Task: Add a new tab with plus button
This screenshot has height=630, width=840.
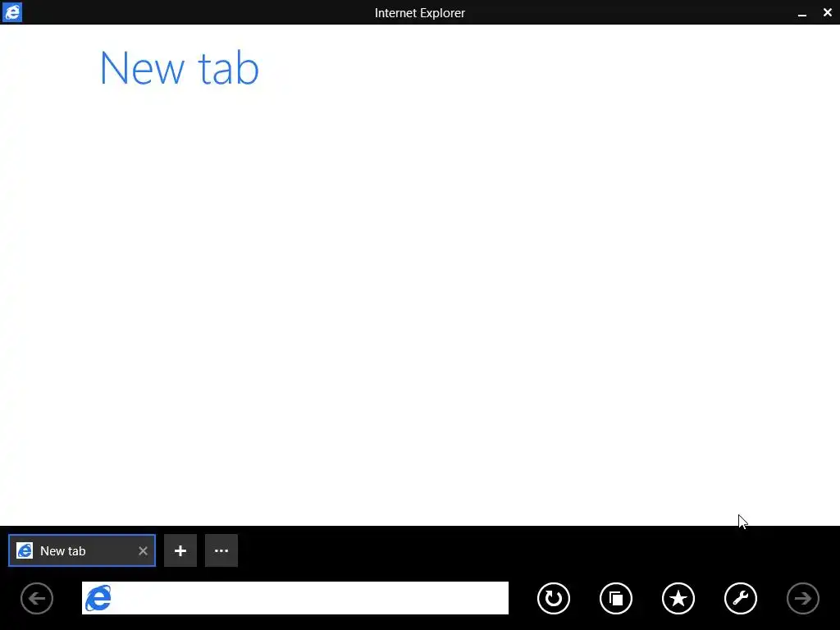Action: [180, 550]
